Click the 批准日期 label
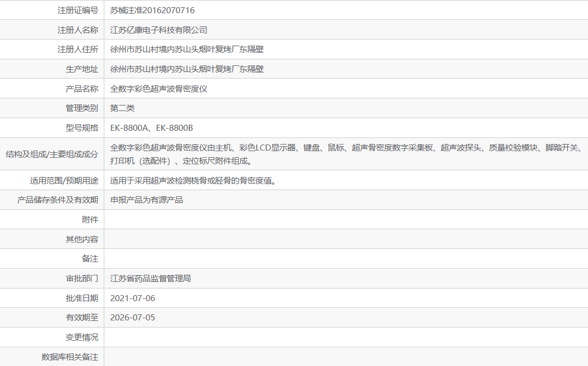588x366 pixels. point(82,298)
